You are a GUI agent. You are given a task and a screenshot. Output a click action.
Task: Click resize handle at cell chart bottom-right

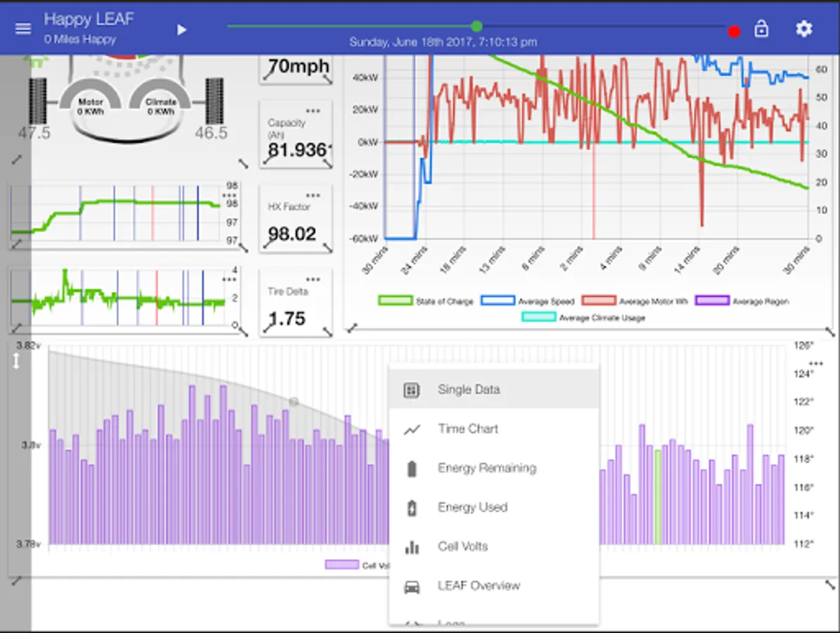pos(830,584)
